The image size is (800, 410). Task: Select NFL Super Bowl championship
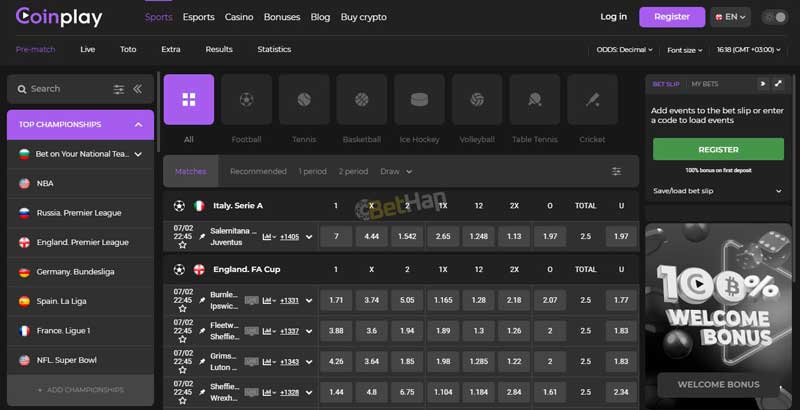pos(81,360)
